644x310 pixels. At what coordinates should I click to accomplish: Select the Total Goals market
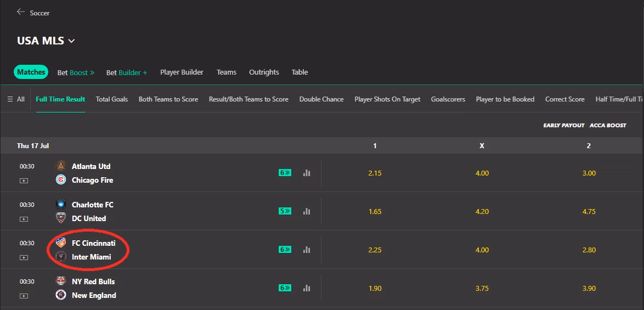112,99
